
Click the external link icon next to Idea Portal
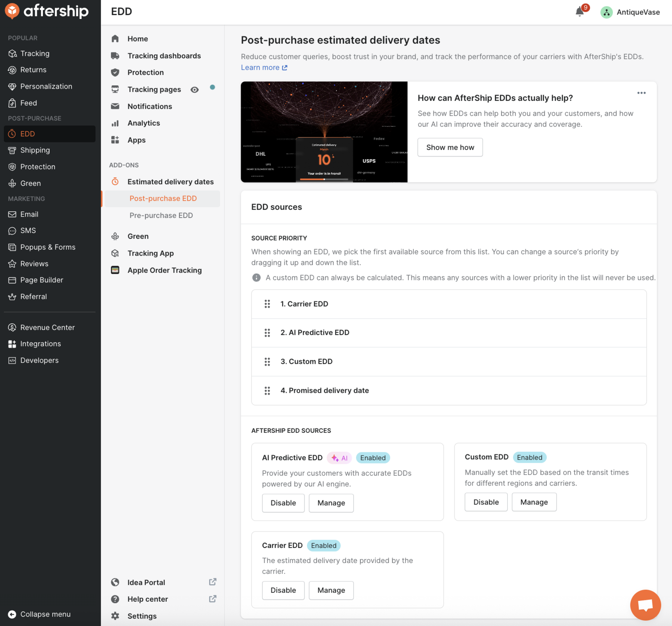(213, 582)
